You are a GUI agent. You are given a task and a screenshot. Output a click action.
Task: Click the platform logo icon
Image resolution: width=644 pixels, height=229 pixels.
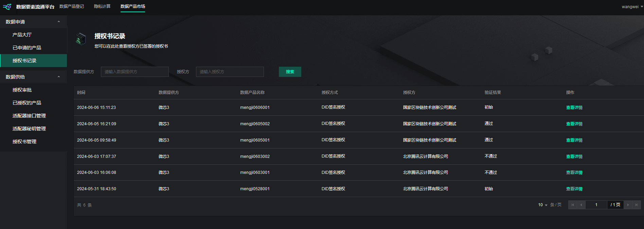tap(7, 7)
